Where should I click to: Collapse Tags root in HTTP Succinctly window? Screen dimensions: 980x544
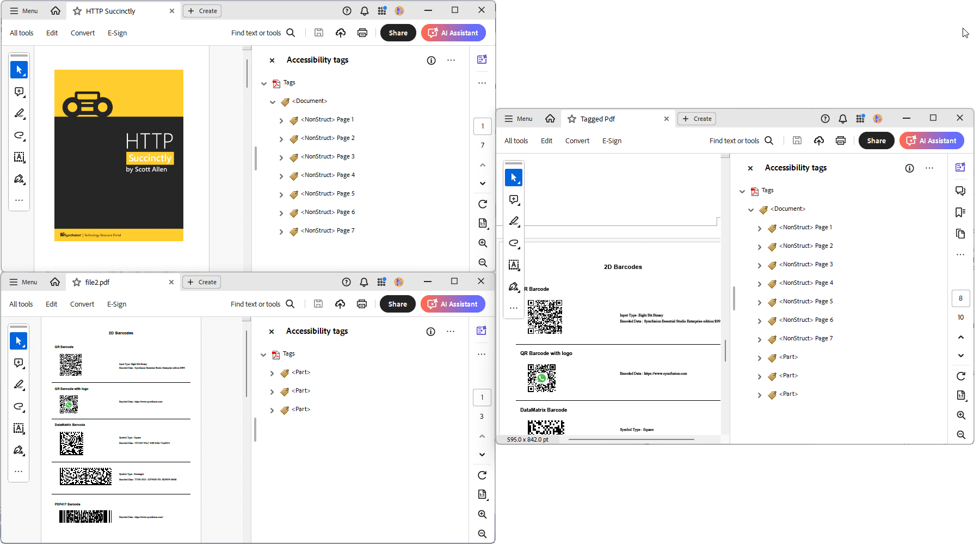(264, 83)
